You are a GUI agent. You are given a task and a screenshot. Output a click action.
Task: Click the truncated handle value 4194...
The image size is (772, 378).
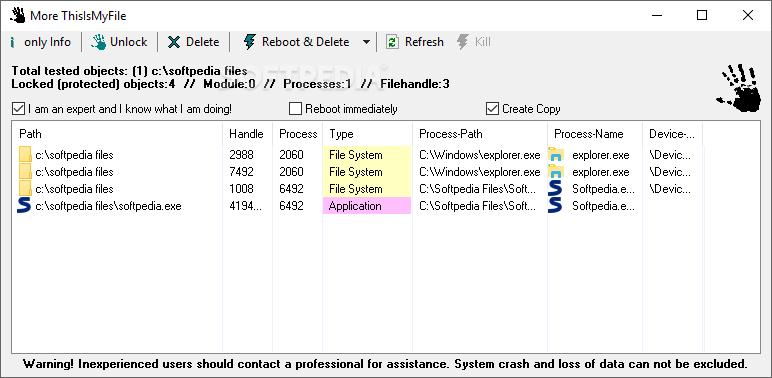tap(246, 206)
